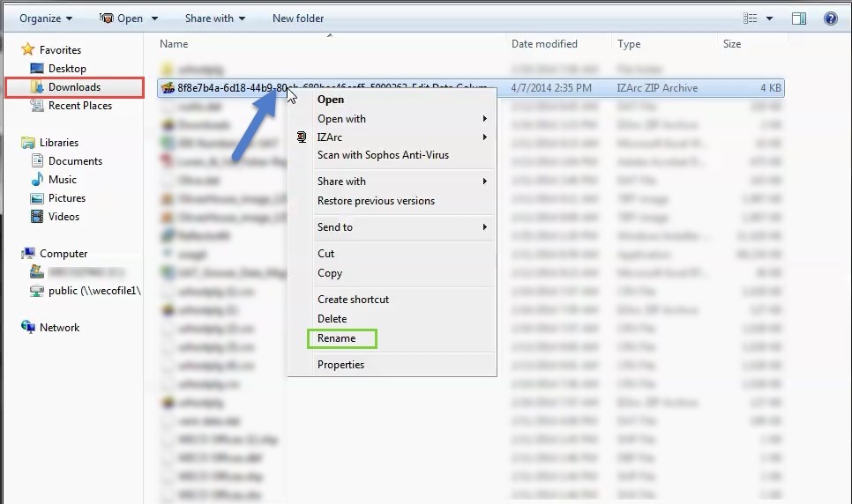
Task: Click the Videos library icon
Action: click(37, 217)
